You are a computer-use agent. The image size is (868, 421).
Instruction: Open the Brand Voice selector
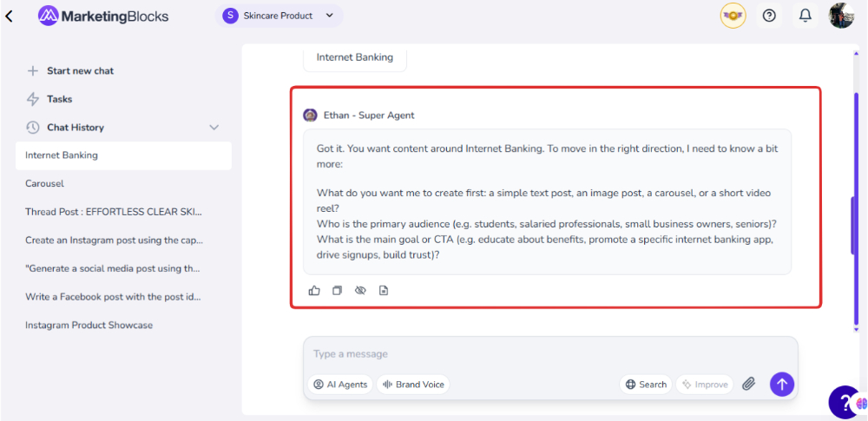point(413,385)
